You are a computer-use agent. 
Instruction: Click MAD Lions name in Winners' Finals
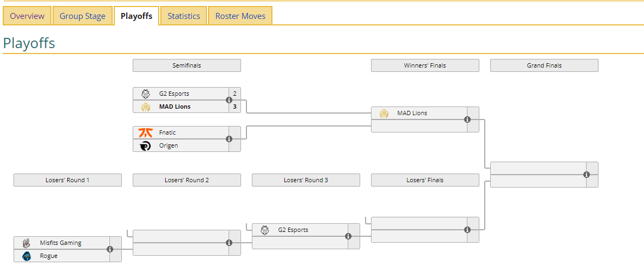coord(412,112)
